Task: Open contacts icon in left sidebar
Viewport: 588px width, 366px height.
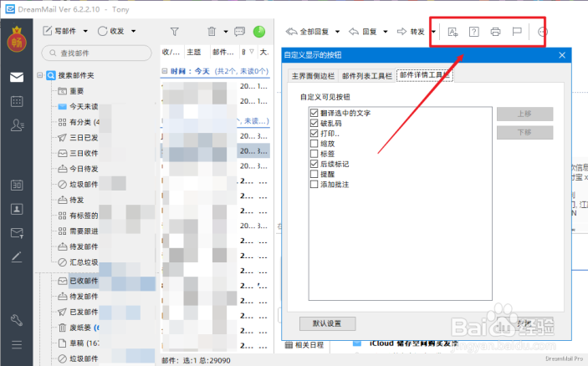Action: point(17,125)
